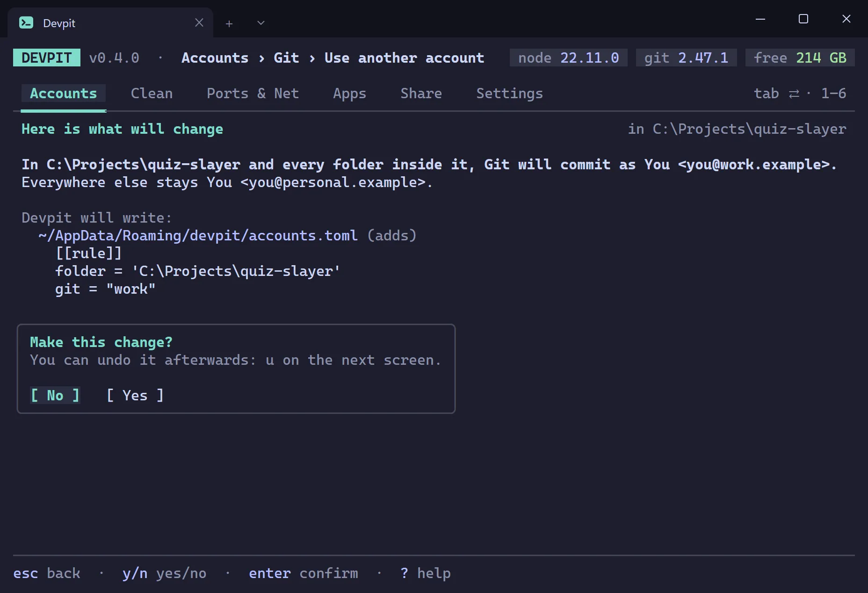Viewport: 868px width, 593px height.
Task: Click the tab ⇄ 1–6 shortcut hint
Action: [x=800, y=94]
